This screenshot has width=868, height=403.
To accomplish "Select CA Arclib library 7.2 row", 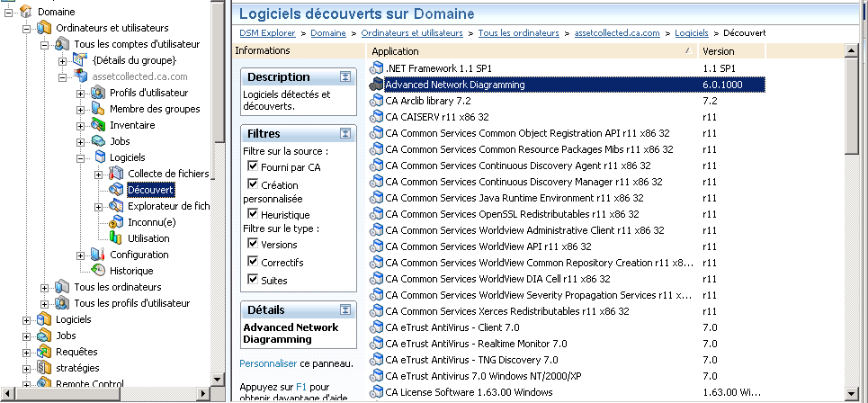I will pyautogui.click(x=428, y=101).
